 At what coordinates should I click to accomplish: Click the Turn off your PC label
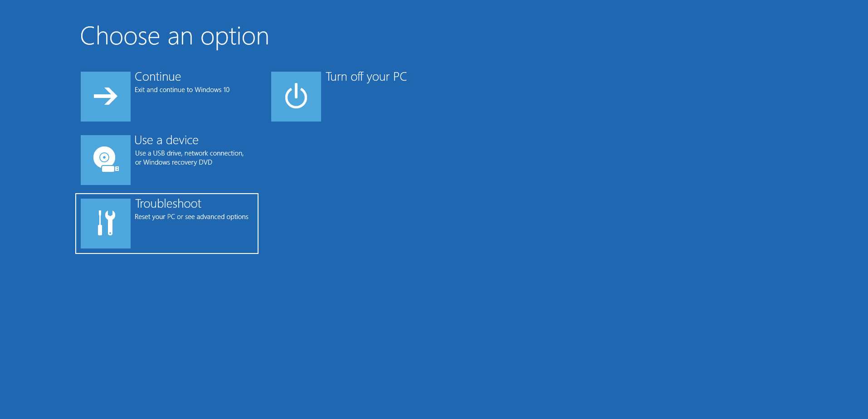(x=367, y=77)
